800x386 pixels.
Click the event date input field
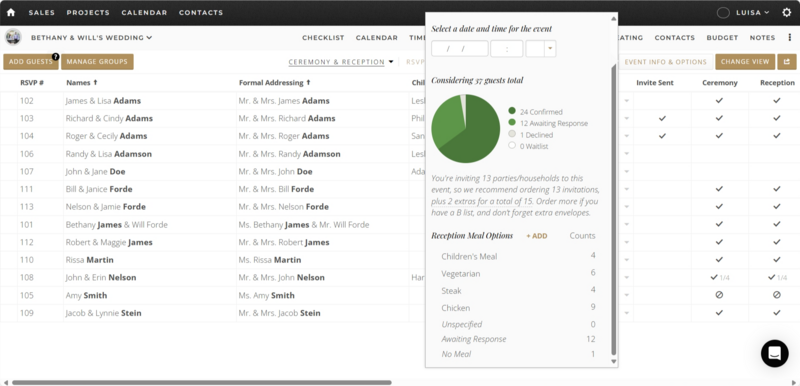point(460,48)
